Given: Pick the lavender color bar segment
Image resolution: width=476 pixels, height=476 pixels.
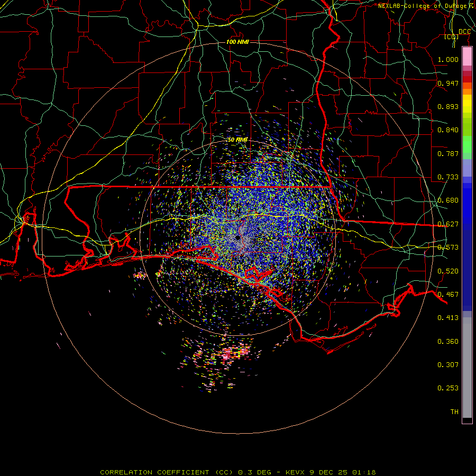Looking at the screenshot, I should 467,168.
